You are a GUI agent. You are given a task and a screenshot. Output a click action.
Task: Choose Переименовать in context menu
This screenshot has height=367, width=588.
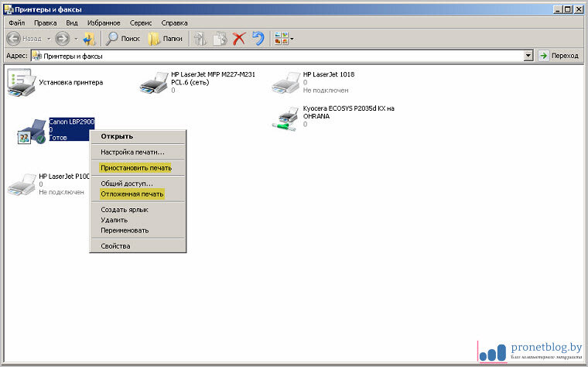click(138, 231)
